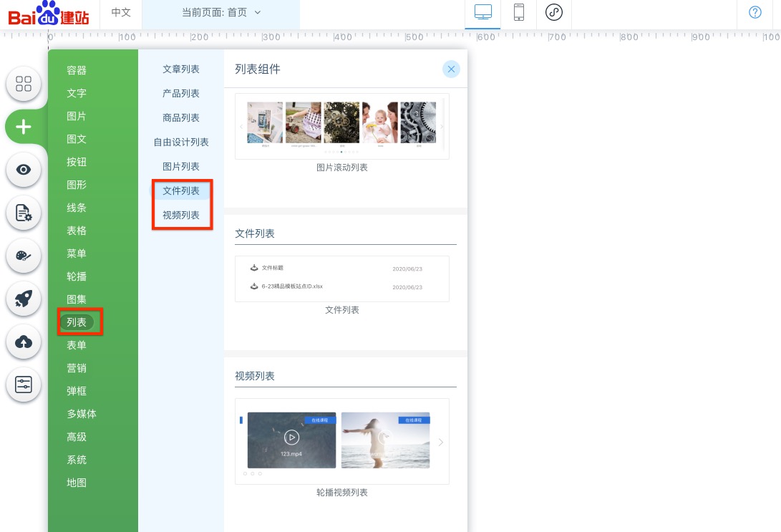Viewport: 781px width, 532px height.
Task: Select 表单 component category
Action: point(77,345)
